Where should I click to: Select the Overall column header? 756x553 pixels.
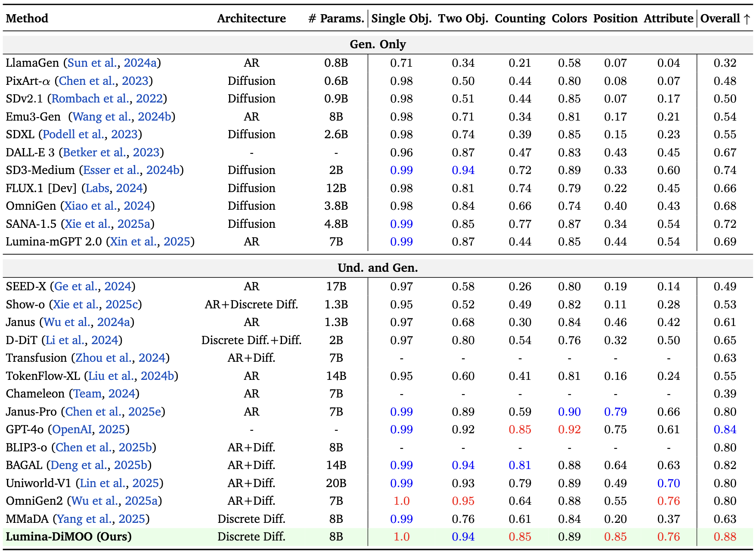[725, 19]
